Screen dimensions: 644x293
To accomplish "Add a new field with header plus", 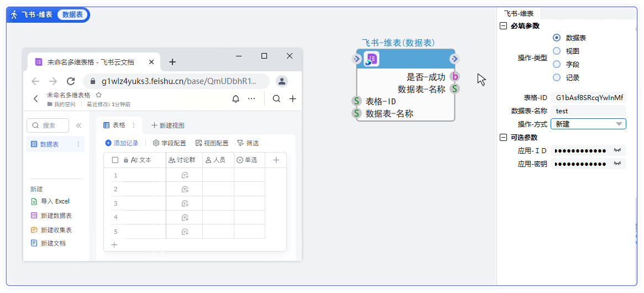I will click(x=276, y=160).
